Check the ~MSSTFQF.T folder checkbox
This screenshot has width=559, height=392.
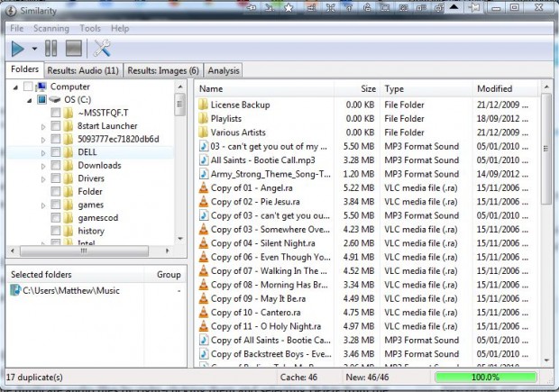coord(56,113)
